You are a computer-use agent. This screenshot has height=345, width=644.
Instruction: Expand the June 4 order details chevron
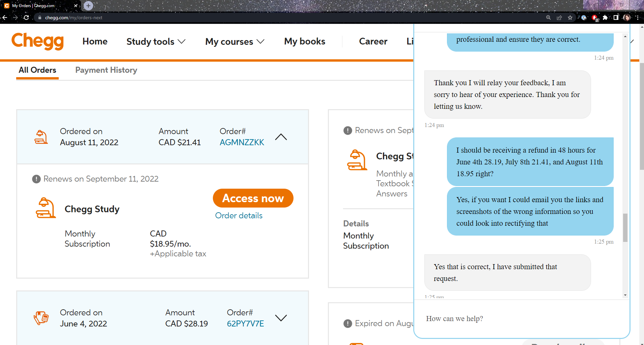coord(281,318)
